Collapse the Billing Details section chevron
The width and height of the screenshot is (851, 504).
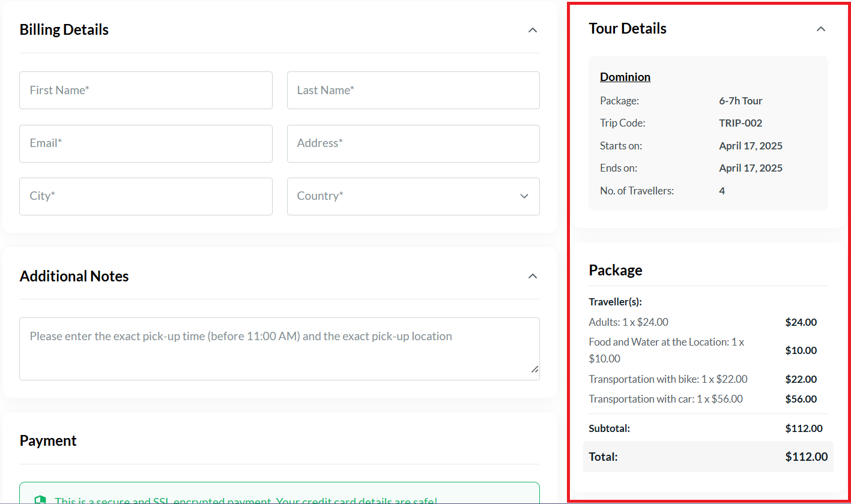coord(532,30)
